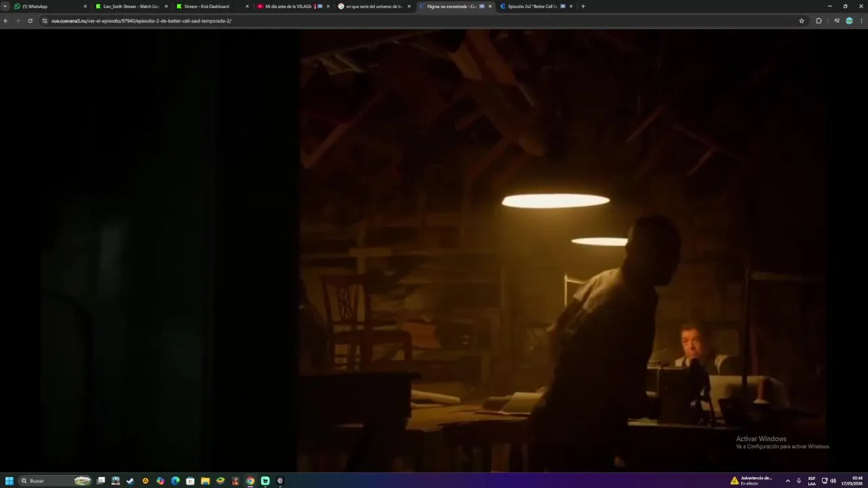
Task: Click the taskbar Buscar search box
Action: (x=56, y=481)
